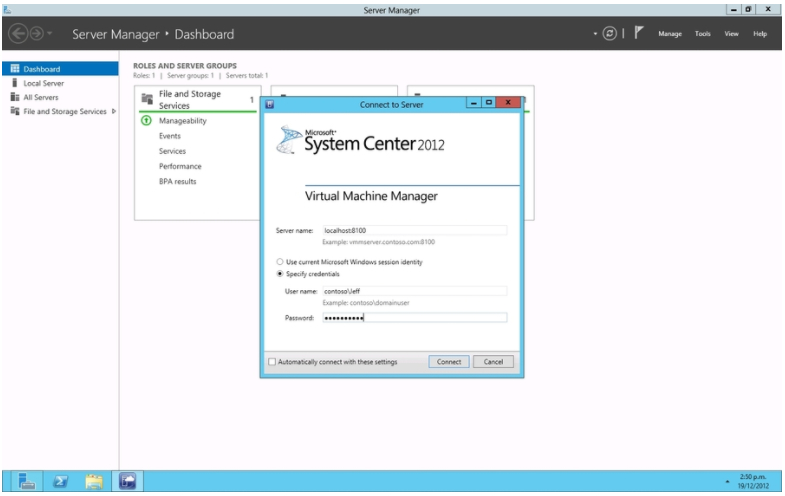Open the Manage menu

point(670,34)
